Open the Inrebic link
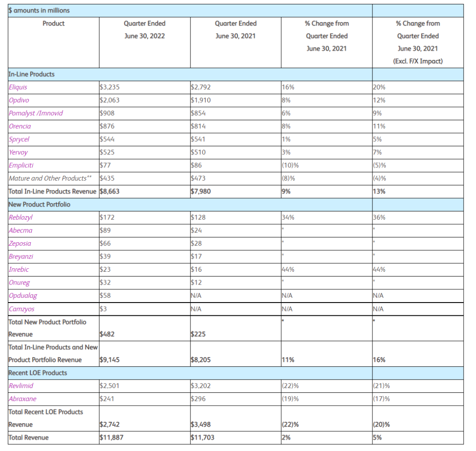 click(x=19, y=270)
